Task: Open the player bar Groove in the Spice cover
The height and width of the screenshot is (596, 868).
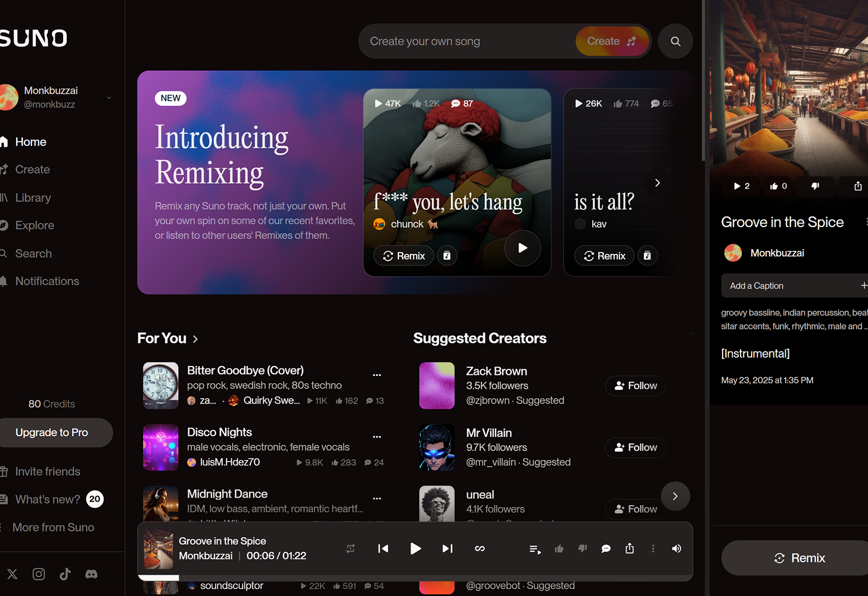Action: (158, 548)
